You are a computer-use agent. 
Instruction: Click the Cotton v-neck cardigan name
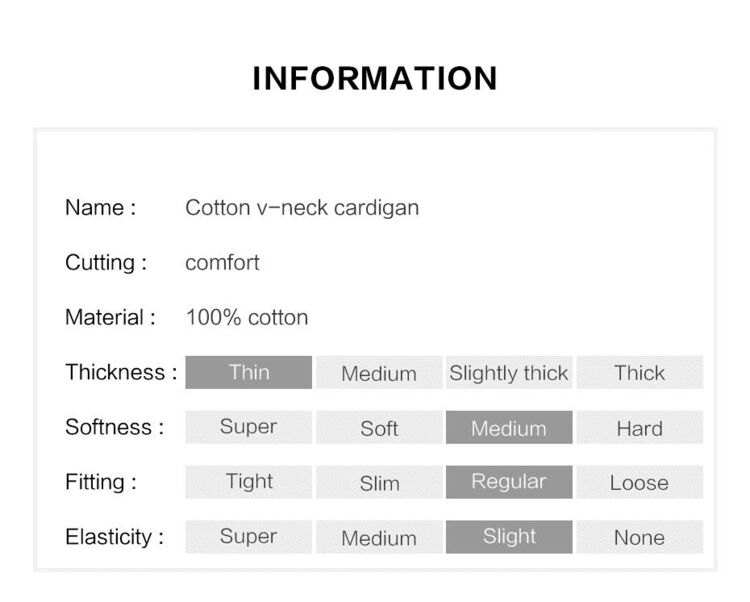[x=302, y=208]
